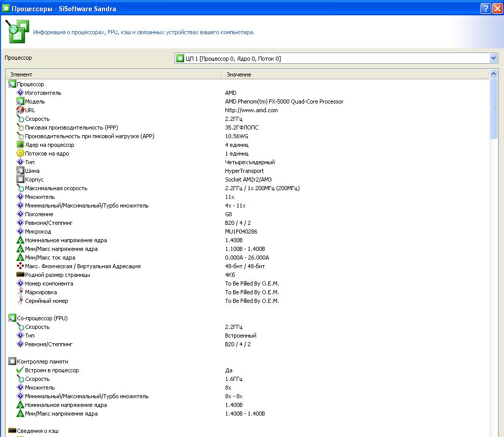
Task: Click the Микрокод row icon
Action: click(20, 232)
